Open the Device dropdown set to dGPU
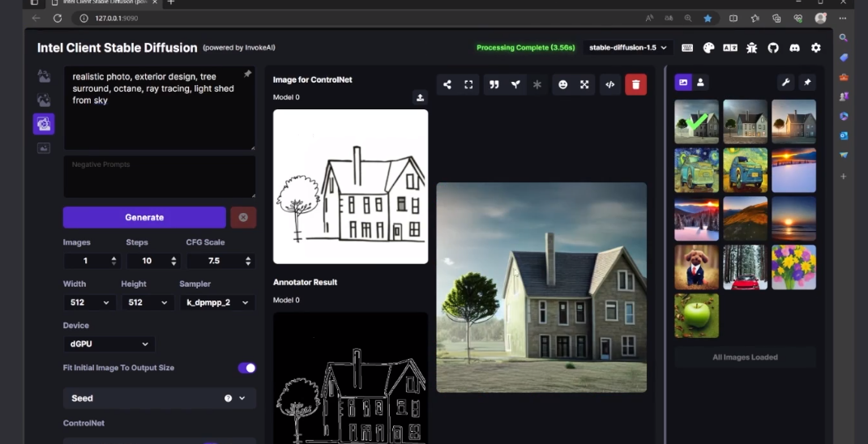The width and height of the screenshot is (868, 444). 109,344
